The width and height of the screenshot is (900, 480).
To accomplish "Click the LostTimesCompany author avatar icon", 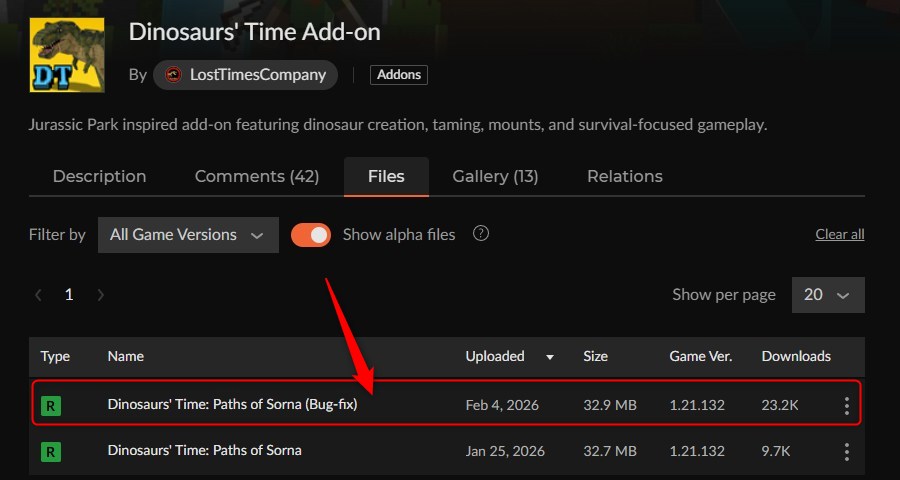I will (174, 75).
